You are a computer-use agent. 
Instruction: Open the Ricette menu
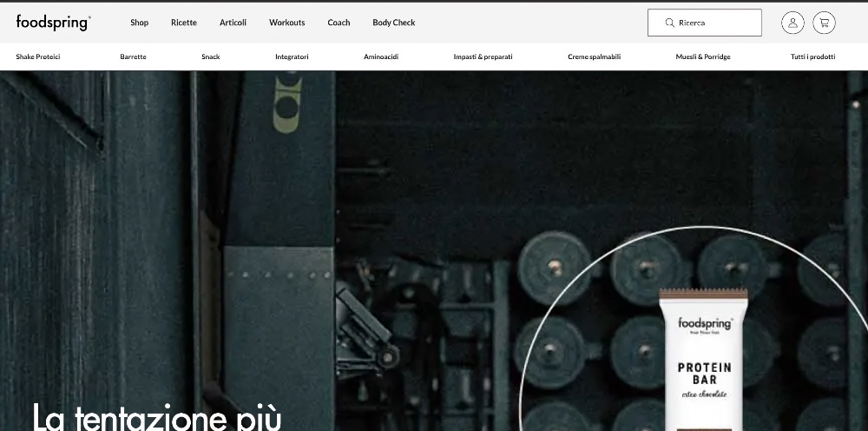click(184, 23)
